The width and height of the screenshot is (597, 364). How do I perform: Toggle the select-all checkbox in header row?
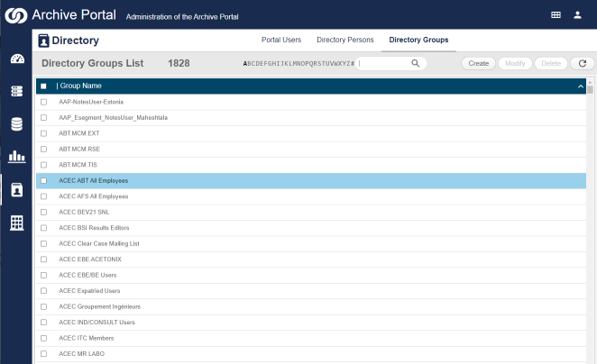(43, 86)
